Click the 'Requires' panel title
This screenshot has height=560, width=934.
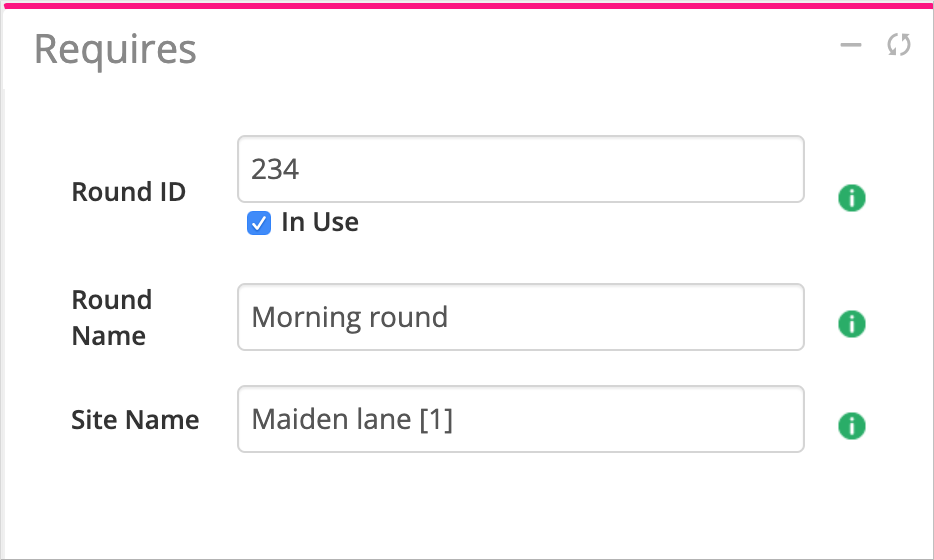pyautogui.click(x=115, y=49)
